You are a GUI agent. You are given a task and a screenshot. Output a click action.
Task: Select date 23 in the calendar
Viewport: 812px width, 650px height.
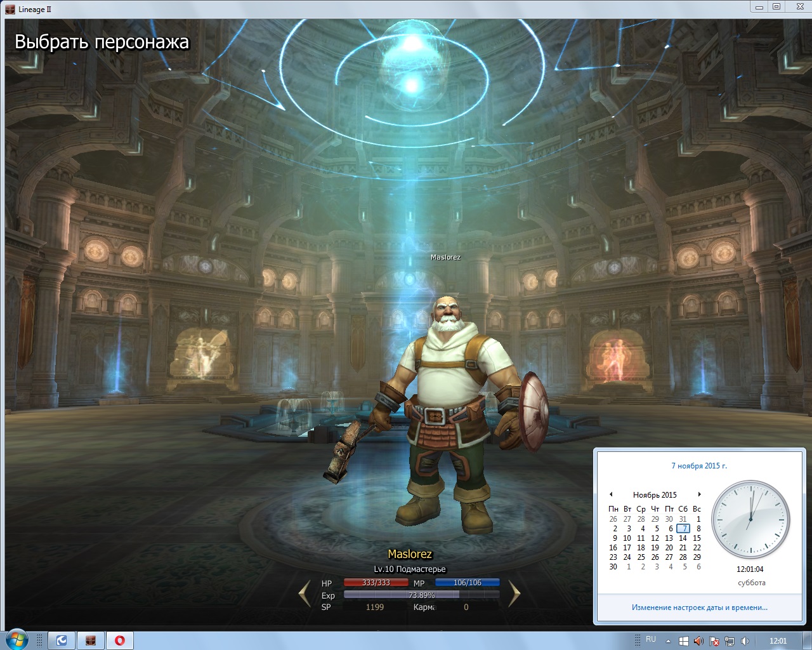point(613,557)
